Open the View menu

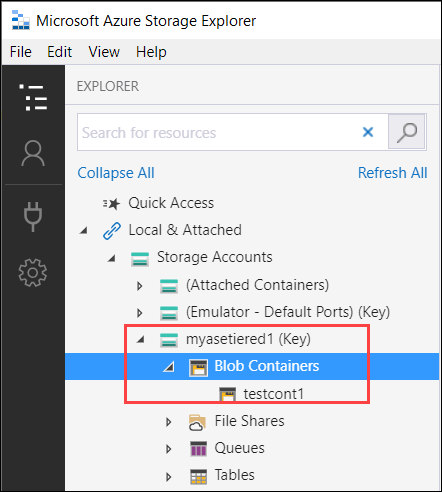coord(104,52)
